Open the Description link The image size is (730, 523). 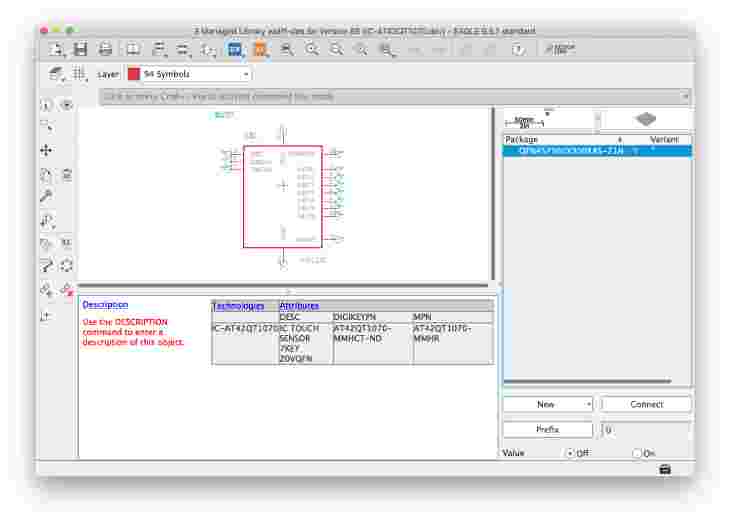tap(105, 305)
